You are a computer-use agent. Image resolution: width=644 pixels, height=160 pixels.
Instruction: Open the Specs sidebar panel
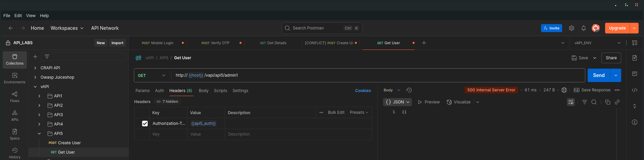[x=15, y=135]
